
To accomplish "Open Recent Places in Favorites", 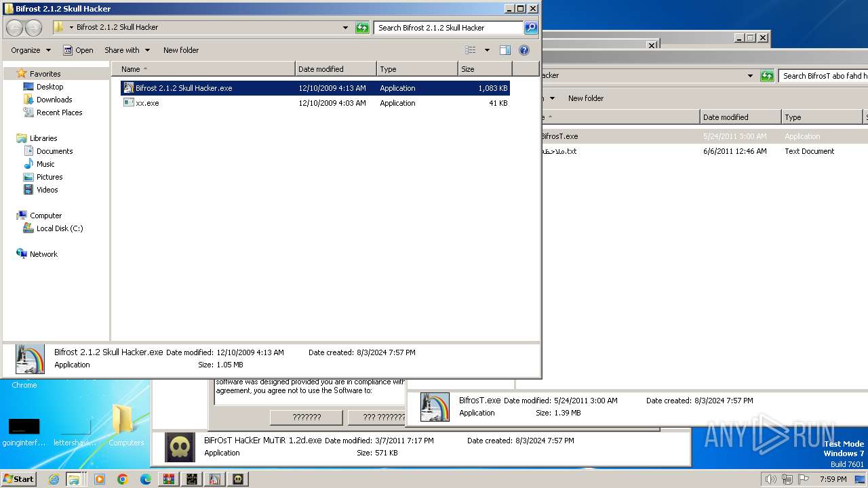I will (59, 113).
